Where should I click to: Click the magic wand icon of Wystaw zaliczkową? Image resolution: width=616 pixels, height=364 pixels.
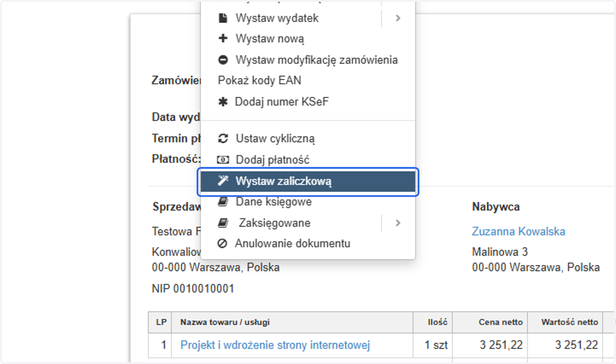(x=223, y=181)
